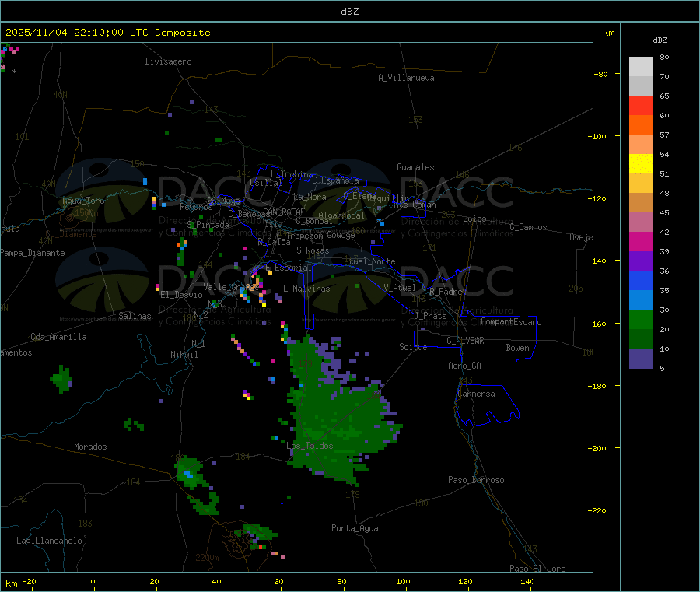Click the N_1 map label

[198, 343]
